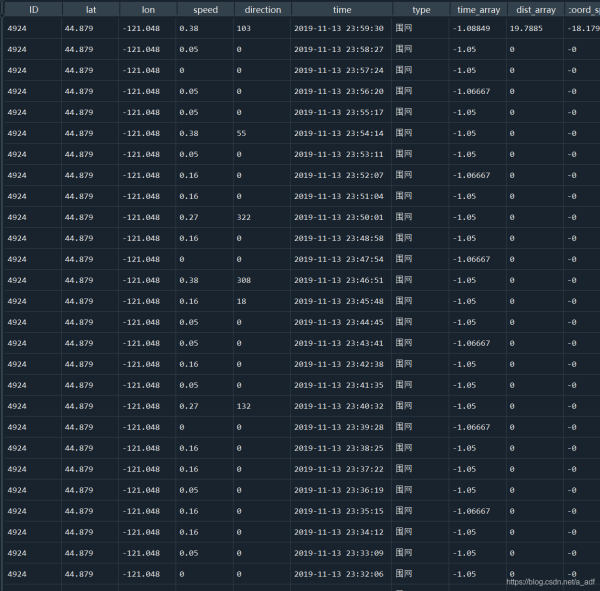Image resolution: width=600 pixels, height=591 pixels.
Task: Click the time_array column header
Action: (x=478, y=9)
